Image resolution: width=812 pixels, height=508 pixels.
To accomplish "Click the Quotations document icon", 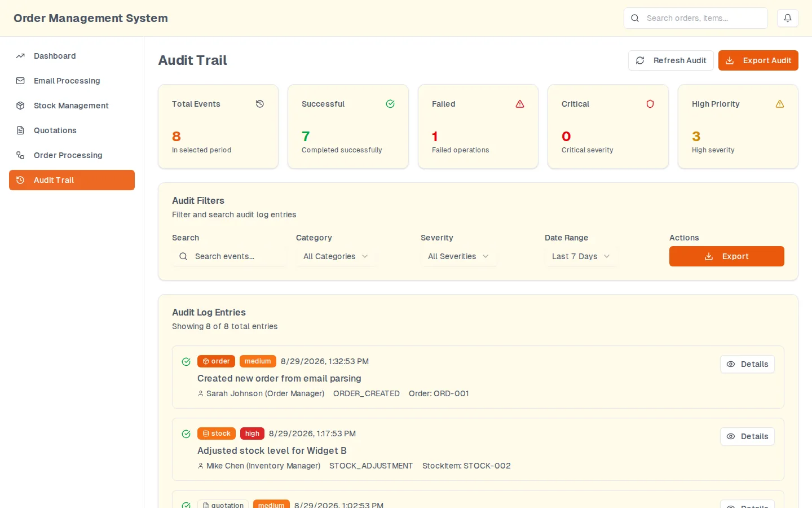I will coord(20,130).
